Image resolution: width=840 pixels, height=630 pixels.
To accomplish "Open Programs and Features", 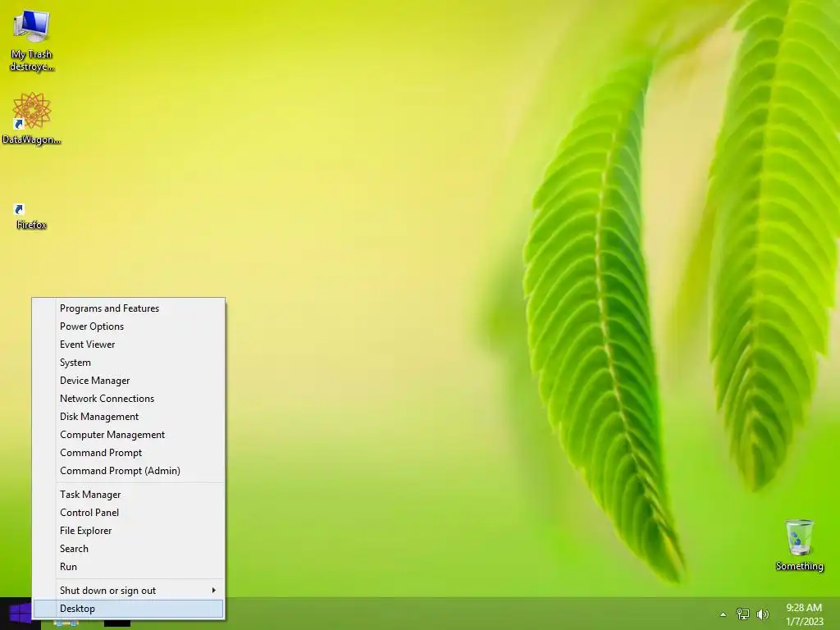I will pyautogui.click(x=129, y=308).
